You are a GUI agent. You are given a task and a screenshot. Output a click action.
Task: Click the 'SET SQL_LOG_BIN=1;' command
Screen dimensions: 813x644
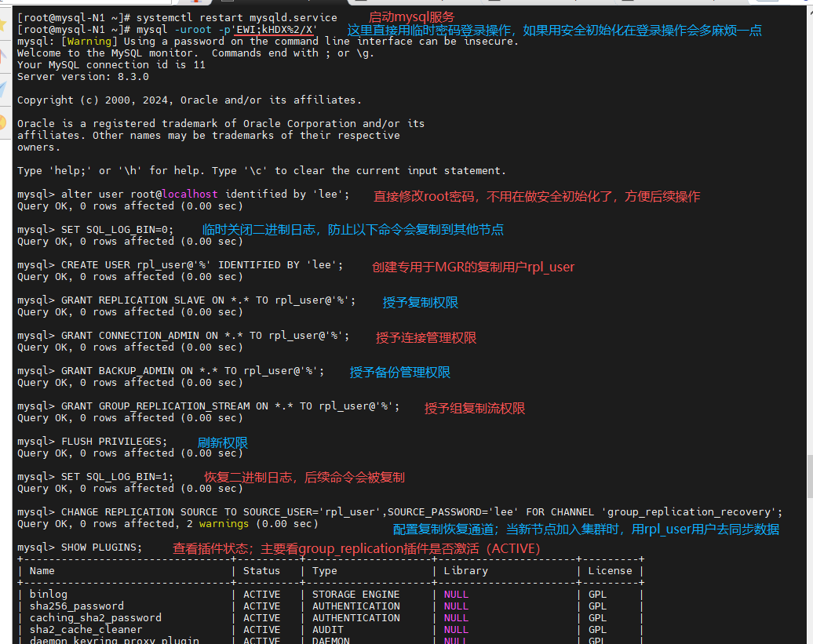click(117, 477)
